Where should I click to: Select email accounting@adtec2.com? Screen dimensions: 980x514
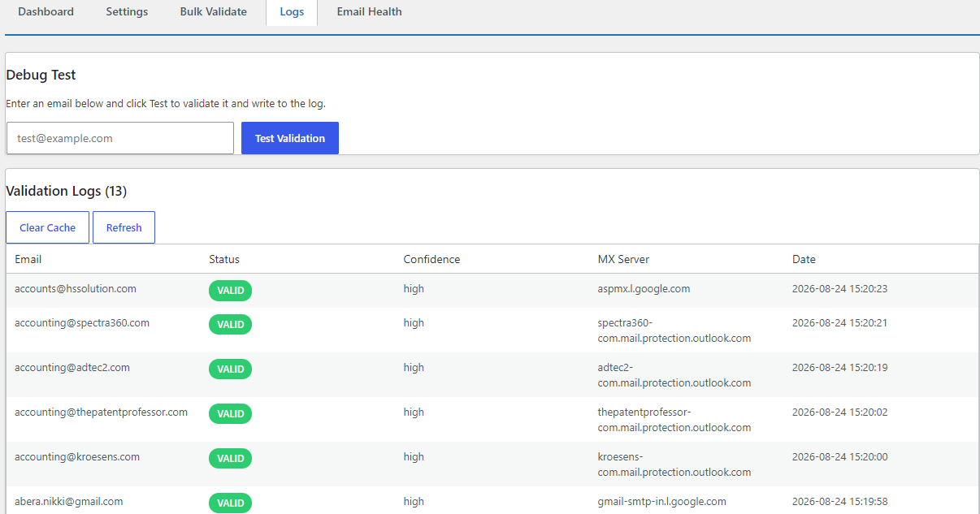tap(72, 367)
